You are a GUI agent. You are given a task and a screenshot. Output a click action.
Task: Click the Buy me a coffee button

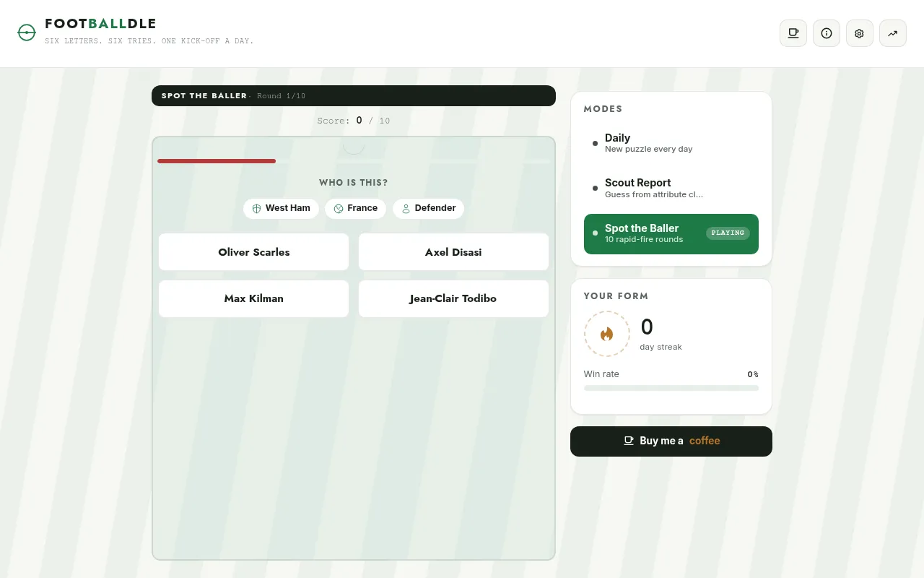pos(671,441)
